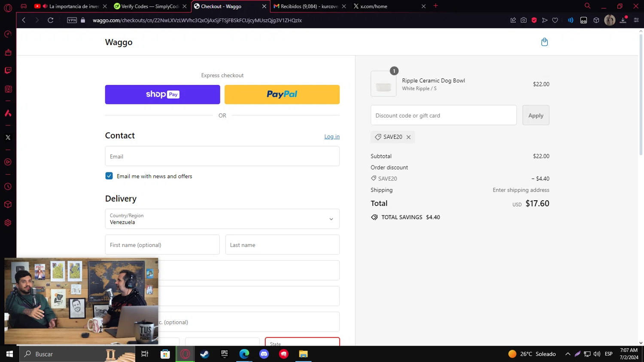
Task: Go back to the previous page
Action: coord(24,20)
